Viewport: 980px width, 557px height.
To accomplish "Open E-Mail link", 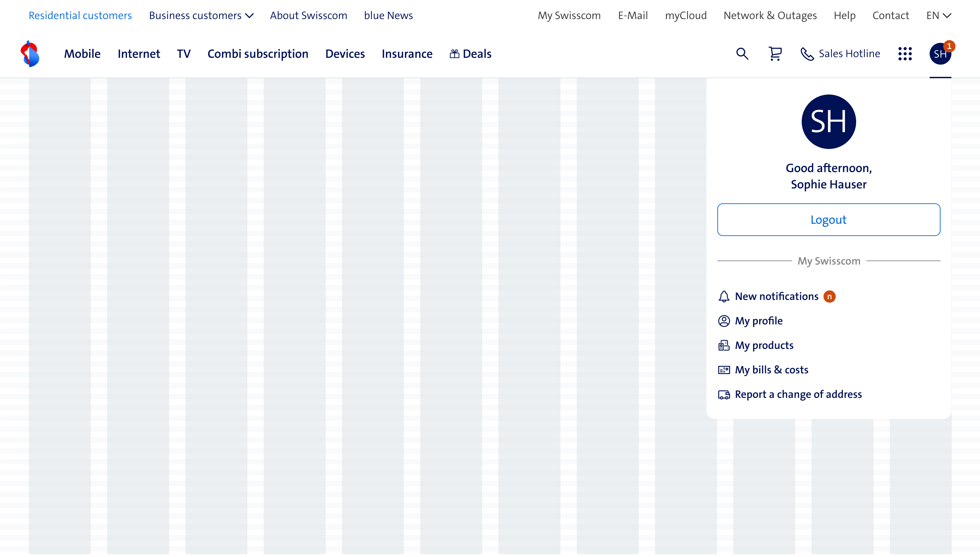I will [633, 15].
